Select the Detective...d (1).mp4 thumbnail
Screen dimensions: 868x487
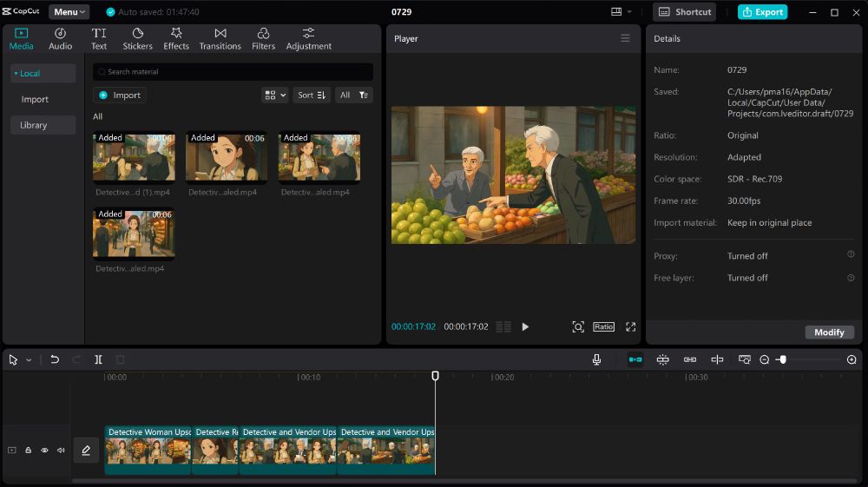point(134,157)
